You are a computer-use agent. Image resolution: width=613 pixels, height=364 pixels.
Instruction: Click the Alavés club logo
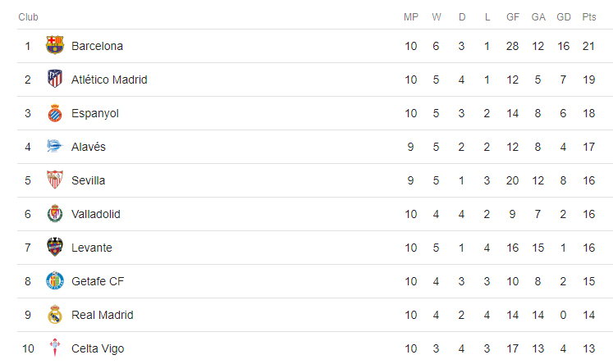55,146
